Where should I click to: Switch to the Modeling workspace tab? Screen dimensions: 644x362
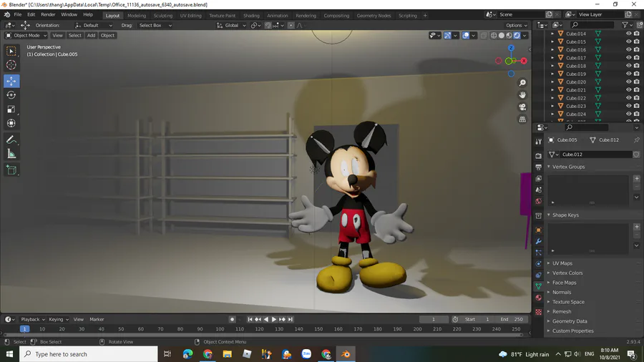[x=137, y=16]
